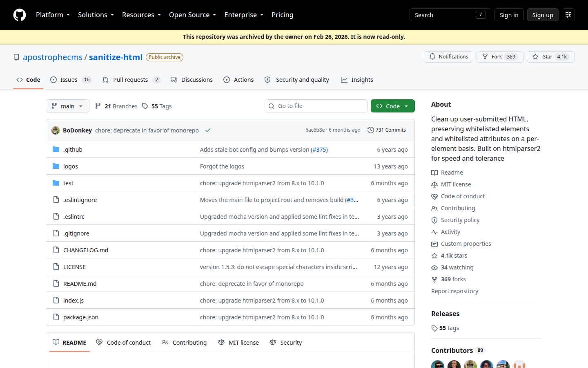This screenshot has width=588, height=368.
Task: Click the package.json file icon
Action: tap(56, 317)
